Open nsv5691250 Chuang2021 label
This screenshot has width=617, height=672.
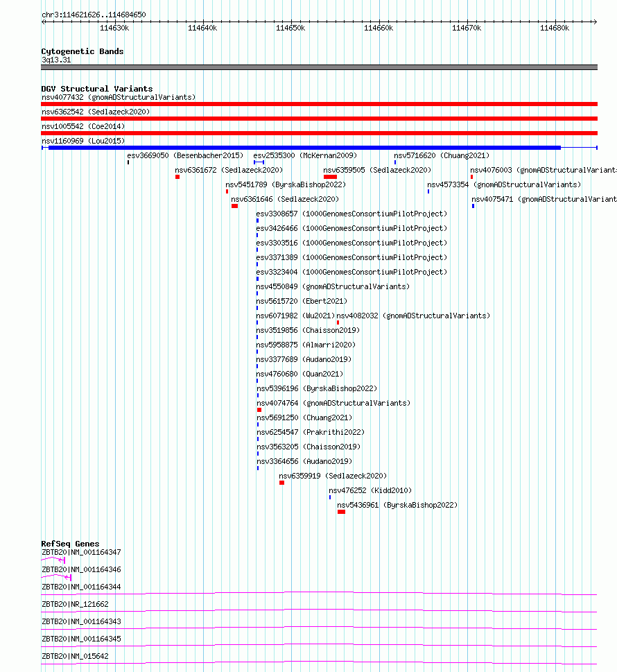pos(304,418)
